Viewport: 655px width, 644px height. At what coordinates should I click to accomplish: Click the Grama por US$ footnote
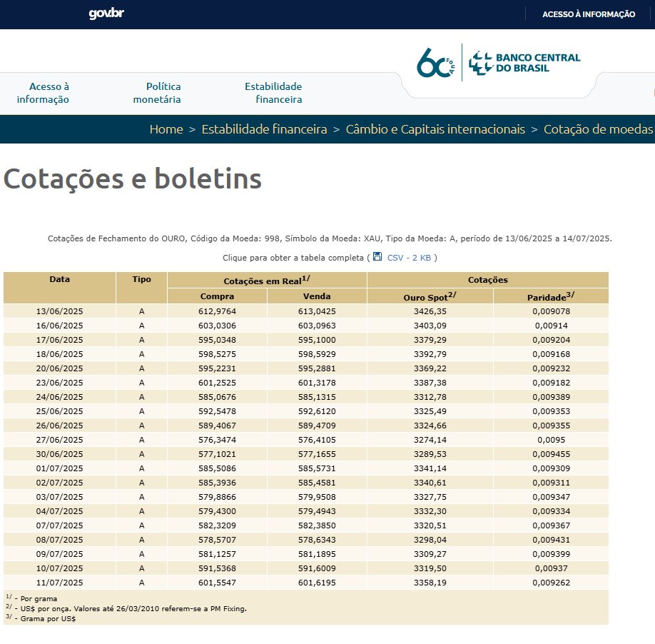point(41,618)
